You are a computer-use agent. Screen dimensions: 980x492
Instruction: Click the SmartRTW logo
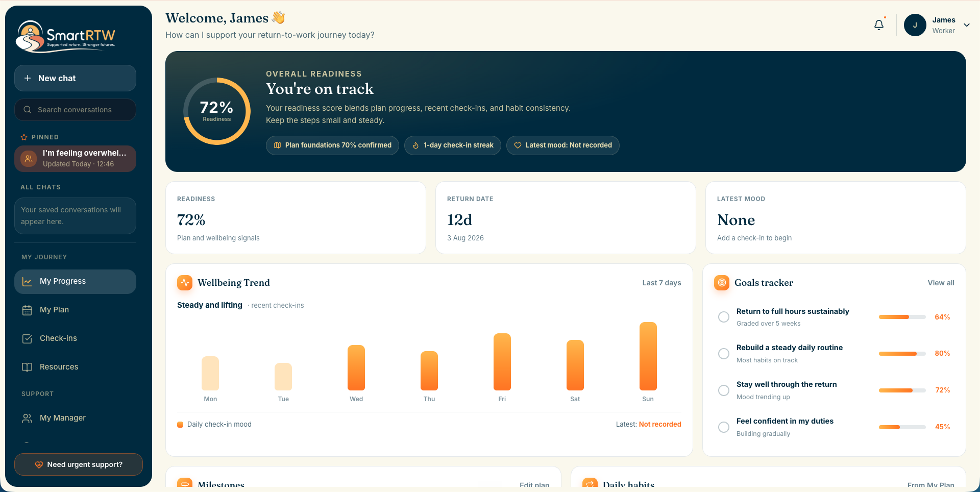(66, 36)
